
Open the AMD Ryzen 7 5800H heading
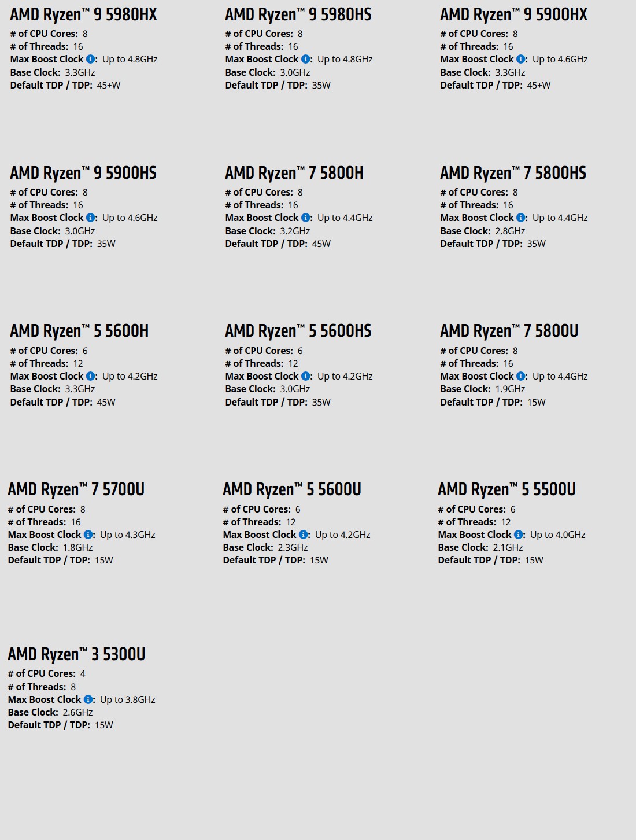pos(294,173)
